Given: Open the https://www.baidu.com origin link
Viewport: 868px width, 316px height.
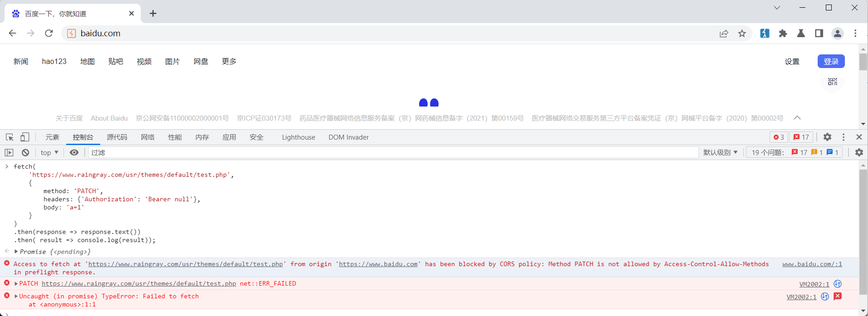Looking at the screenshot, I should (378, 264).
